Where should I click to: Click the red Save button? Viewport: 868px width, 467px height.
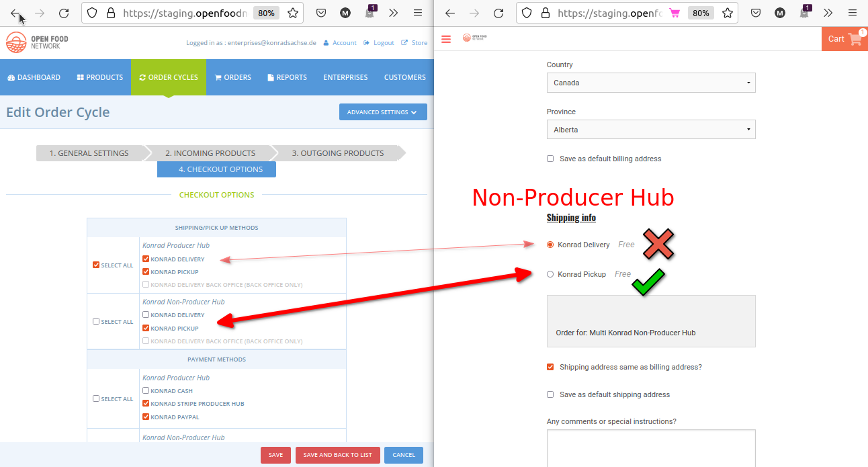(275, 455)
